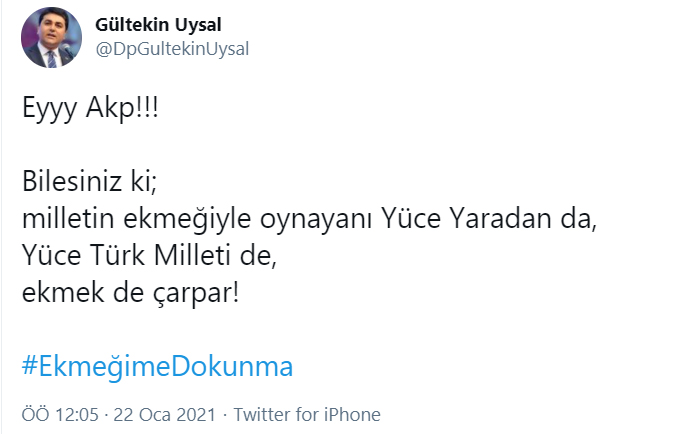
Task: Click the tweet line Eyyy Akp!!!
Action: click(90, 108)
